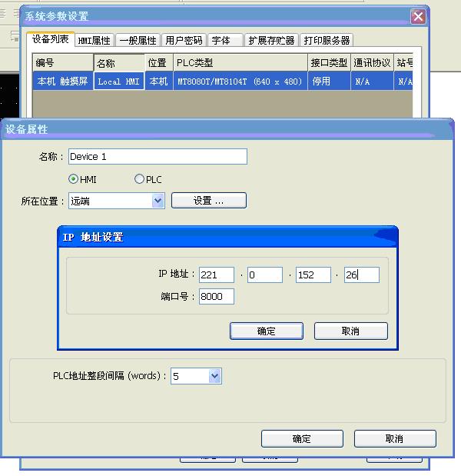
Task: Confirm IP 地址设置 with 确定
Action: [266, 331]
